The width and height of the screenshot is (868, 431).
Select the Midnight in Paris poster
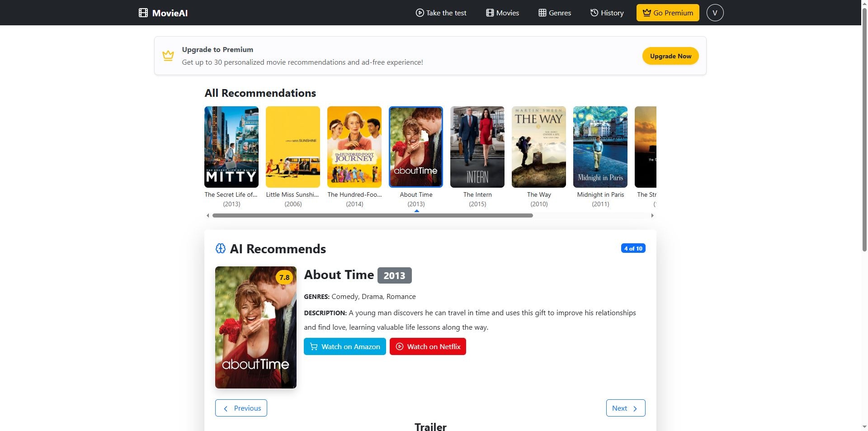pos(600,147)
